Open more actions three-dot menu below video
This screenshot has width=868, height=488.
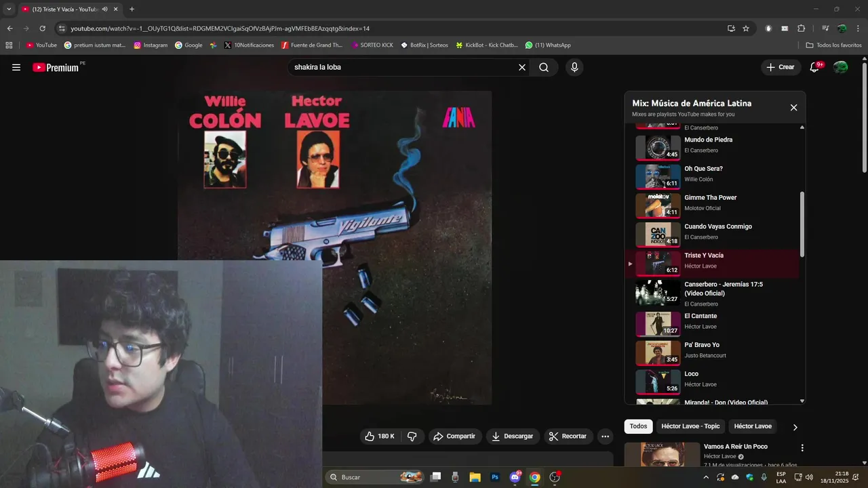pos(605,436)
